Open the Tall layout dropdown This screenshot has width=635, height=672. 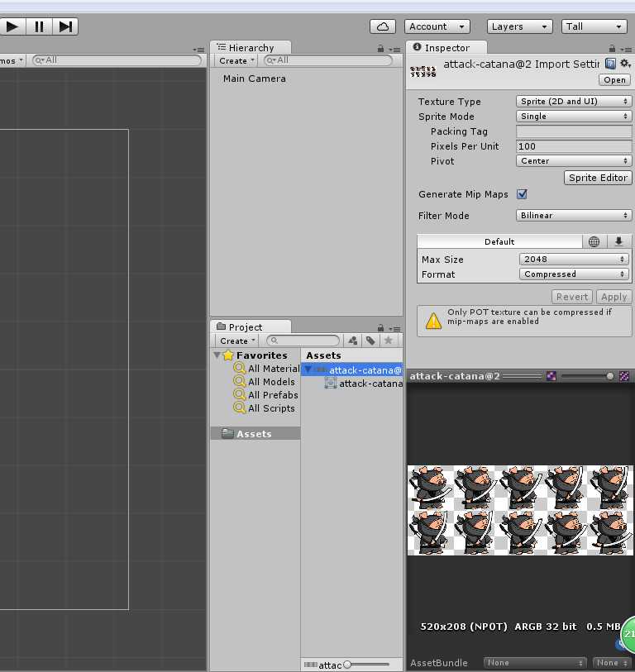594,26
